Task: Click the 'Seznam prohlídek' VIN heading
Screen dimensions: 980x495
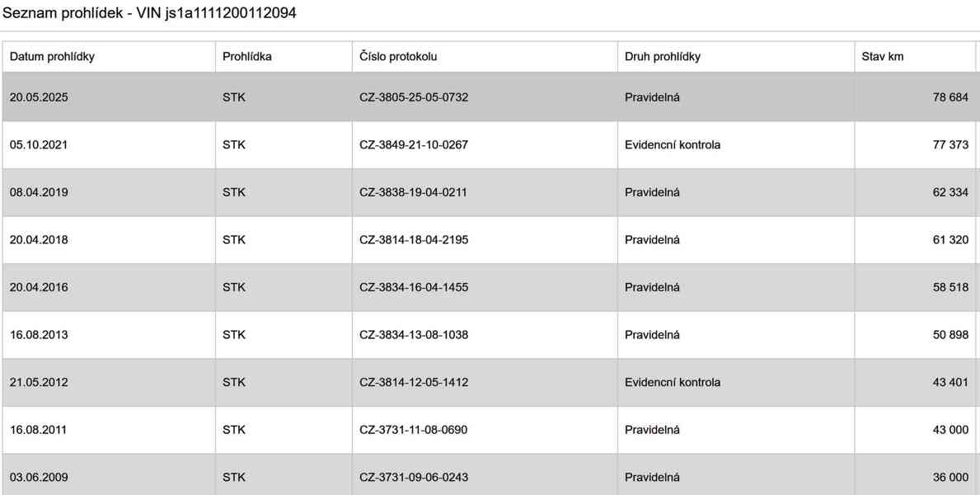Action: tap(149, 13)
